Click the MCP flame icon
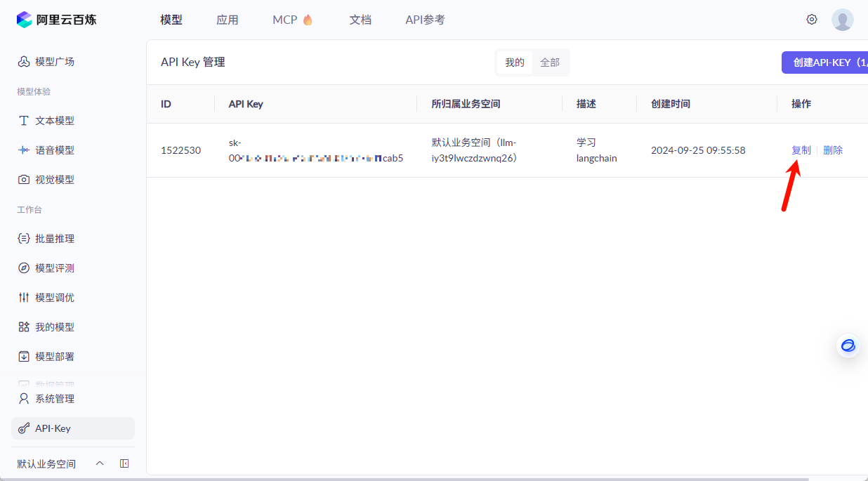Screen dimensions: 868x481 [308, 20]
